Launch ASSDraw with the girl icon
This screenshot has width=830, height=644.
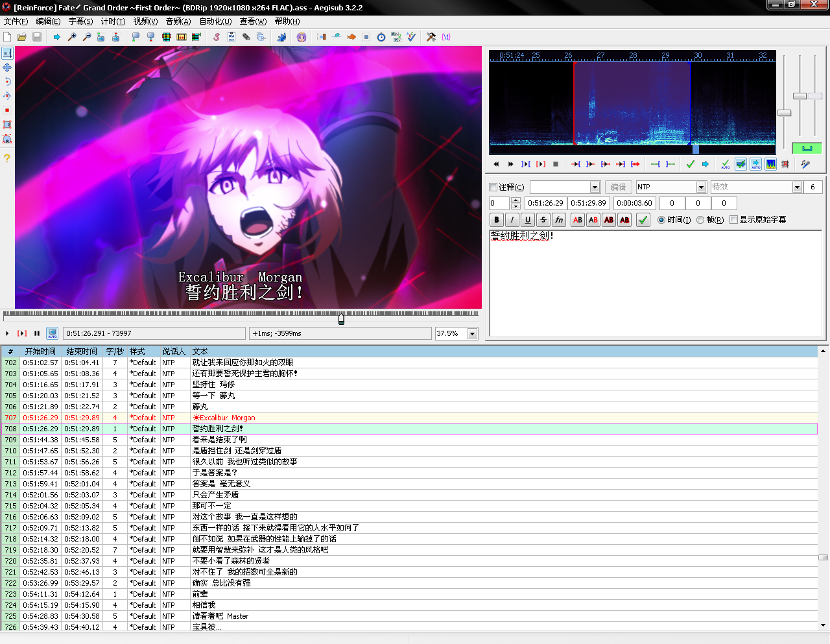click(302, 37)
